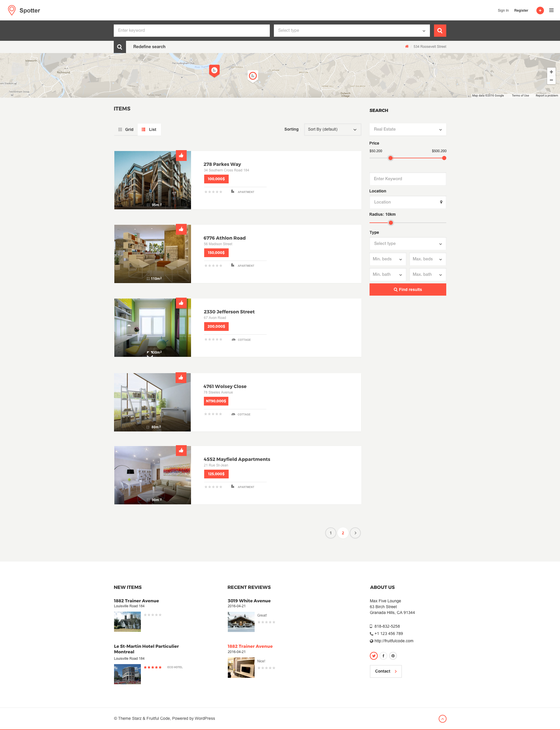Click the Contact button
The width and height of the screenshot is (560, 730).
tap(385, 671)
